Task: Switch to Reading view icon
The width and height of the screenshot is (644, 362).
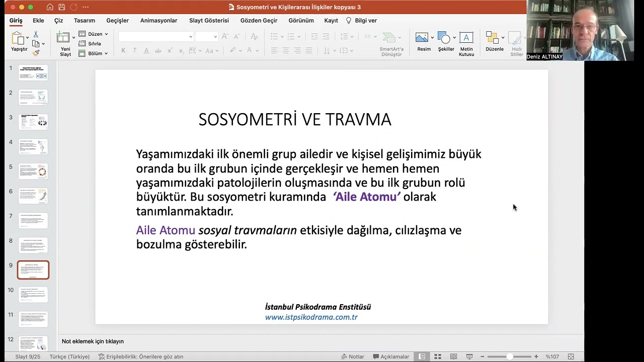Action: [453, 356]
